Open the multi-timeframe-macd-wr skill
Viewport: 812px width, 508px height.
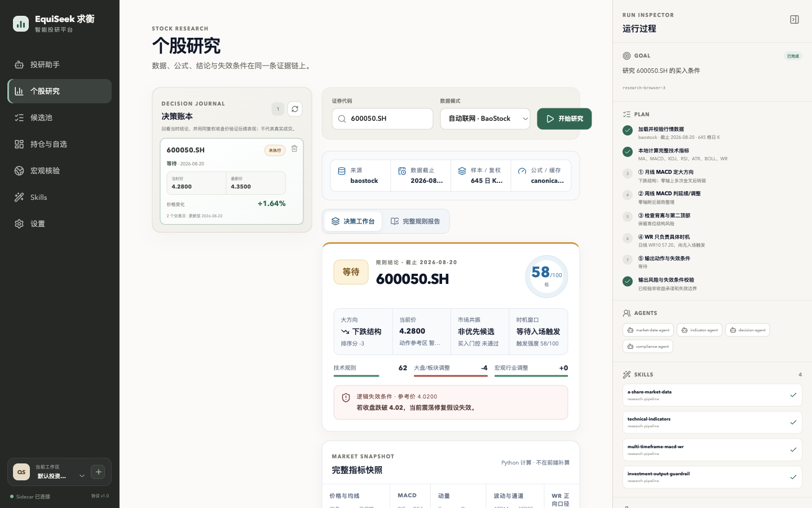click(712, 450)
